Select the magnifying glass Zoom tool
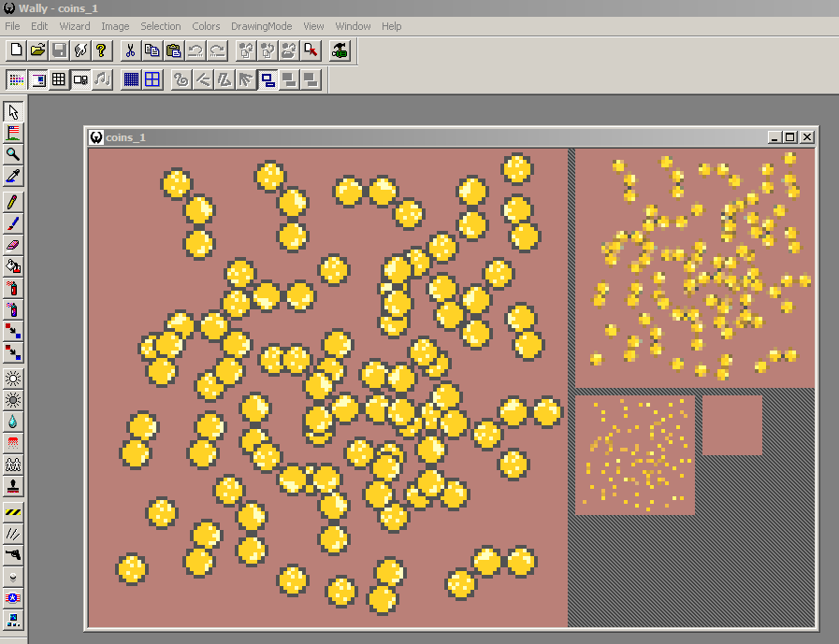The height and width of the screenshot is (644, 839). 13,154
